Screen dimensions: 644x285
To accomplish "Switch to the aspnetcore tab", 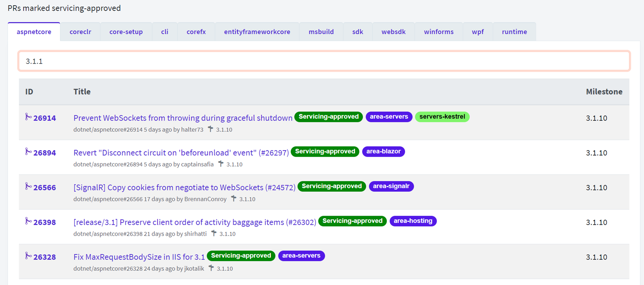I will [34, 32].
